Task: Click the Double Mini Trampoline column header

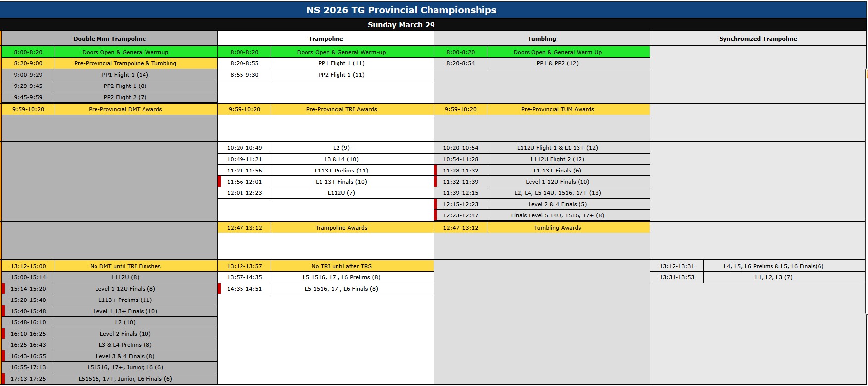Action: [109, 39]
